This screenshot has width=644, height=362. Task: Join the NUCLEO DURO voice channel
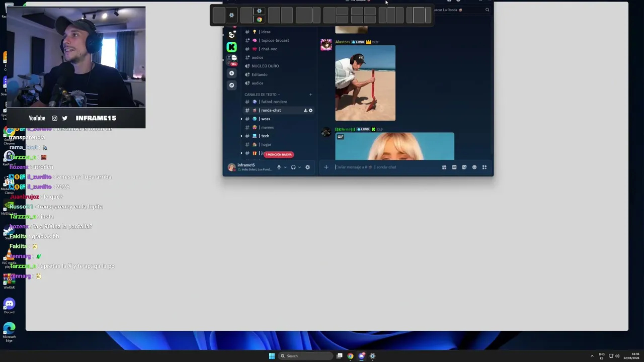[x=278, y=66]
